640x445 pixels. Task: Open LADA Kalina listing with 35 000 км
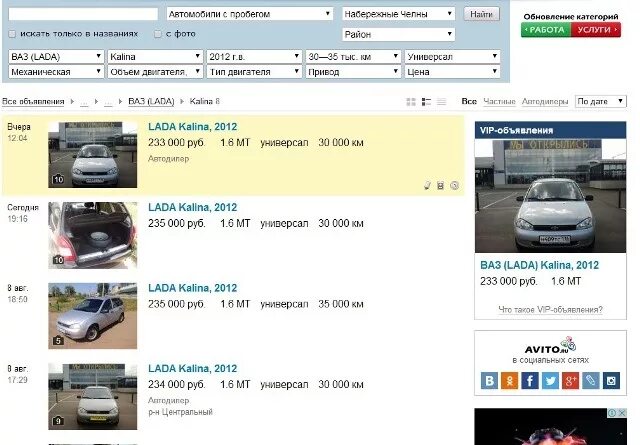pyautogui.click(x=193, y=288)
